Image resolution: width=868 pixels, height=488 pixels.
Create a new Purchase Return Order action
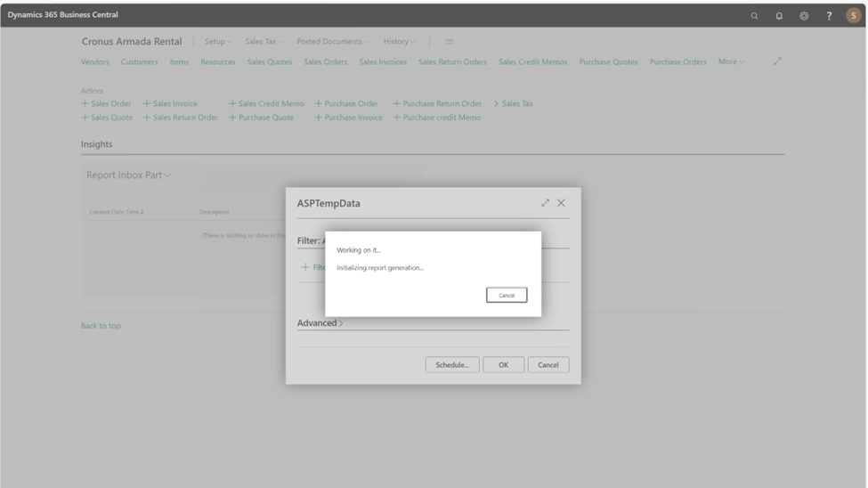click(437, 103)
